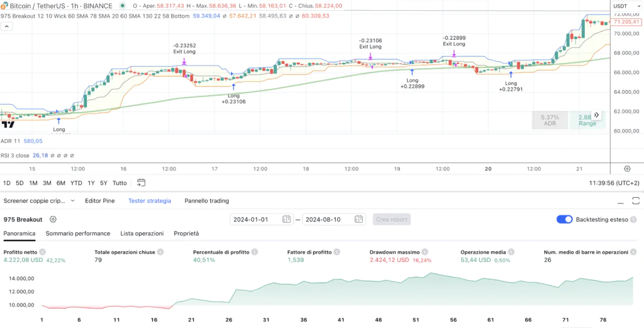
Task: Set range to Tutto
Action: click(x=119, y=183)
